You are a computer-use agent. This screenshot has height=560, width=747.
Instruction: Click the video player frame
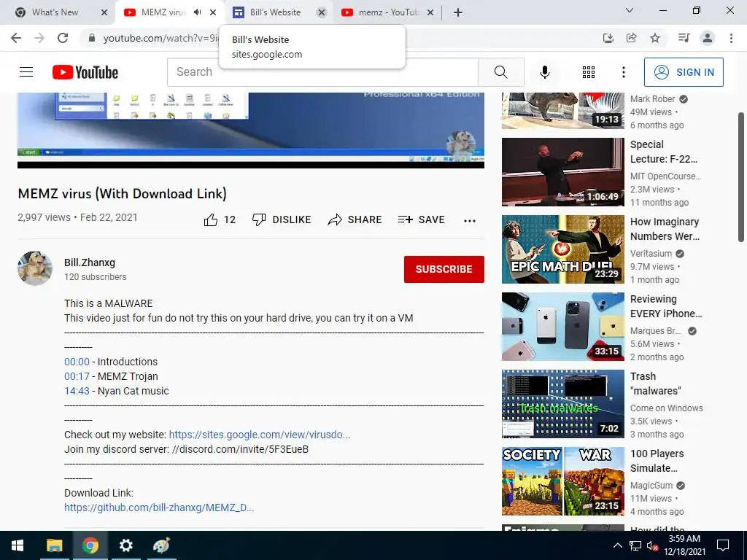pos(251,130)
